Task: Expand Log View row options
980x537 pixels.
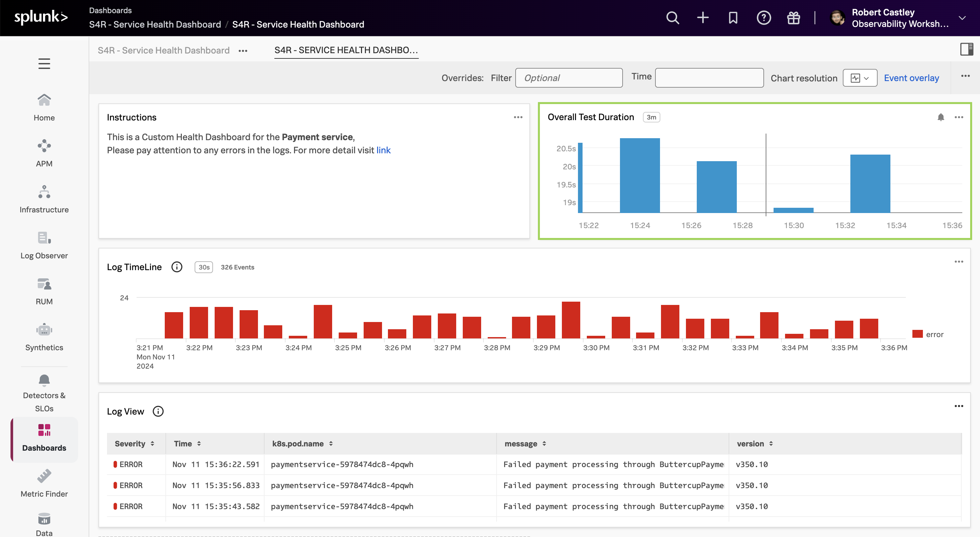Action: [959, 406]
